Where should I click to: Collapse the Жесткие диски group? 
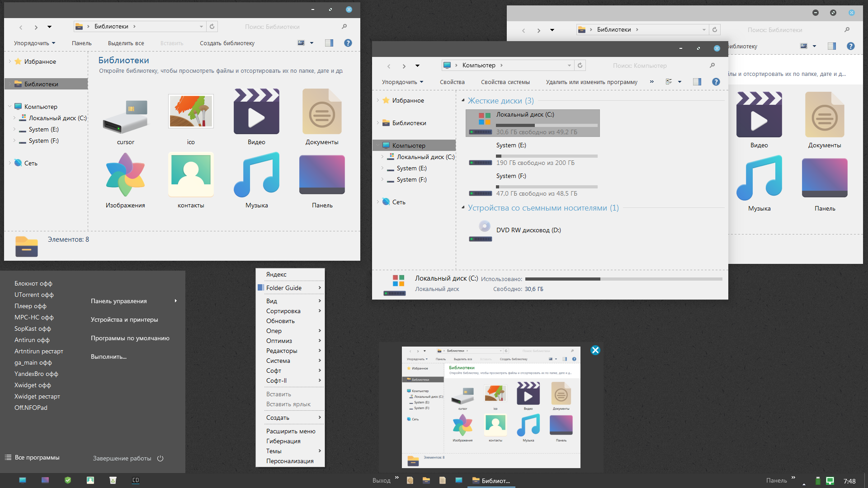click(463, 100)
